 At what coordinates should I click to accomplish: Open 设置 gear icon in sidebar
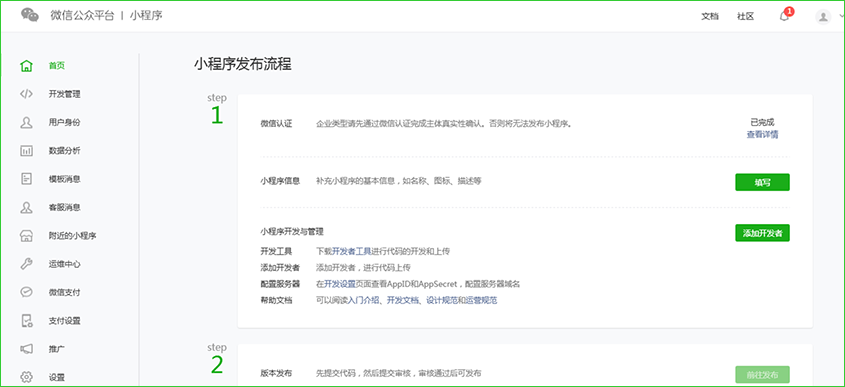26,377
